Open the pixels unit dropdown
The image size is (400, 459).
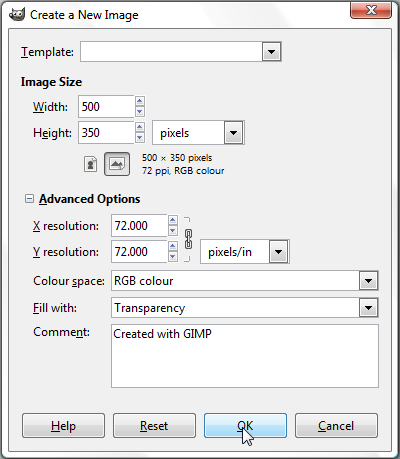click(233, 133)
